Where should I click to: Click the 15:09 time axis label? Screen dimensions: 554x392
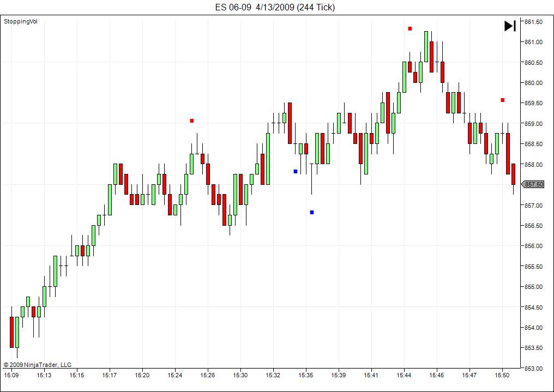11,375
